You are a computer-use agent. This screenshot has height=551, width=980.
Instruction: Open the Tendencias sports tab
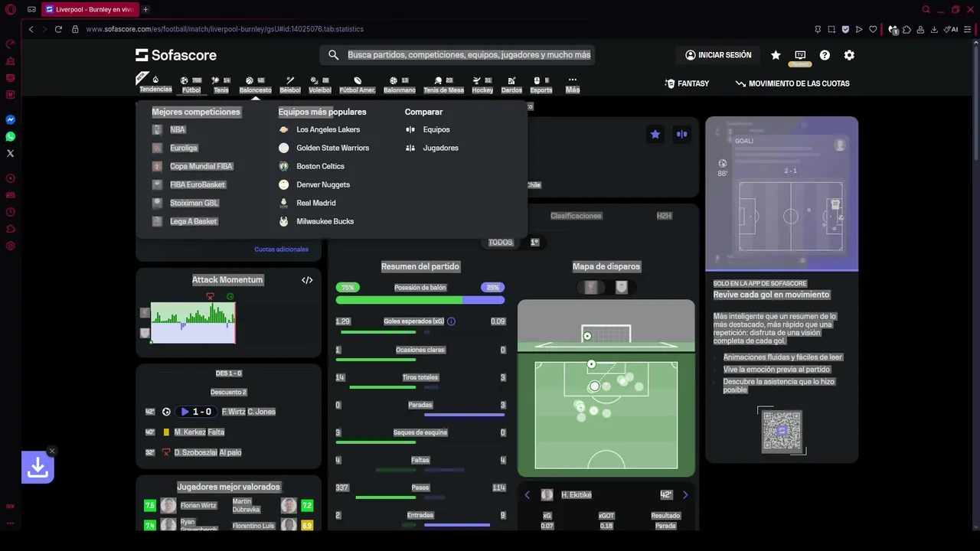coord(155,83)
